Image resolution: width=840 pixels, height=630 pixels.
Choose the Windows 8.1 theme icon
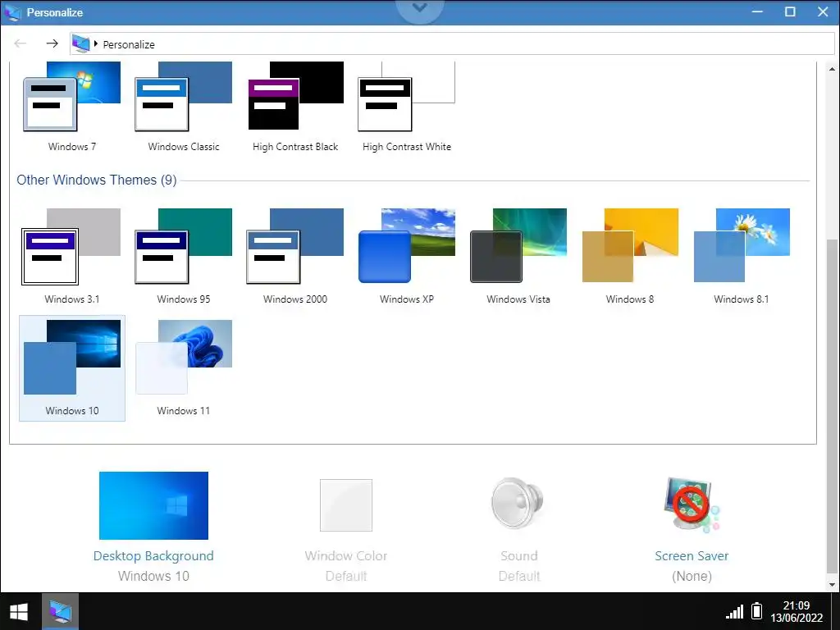pyautogui.click(x=742, y=246)
